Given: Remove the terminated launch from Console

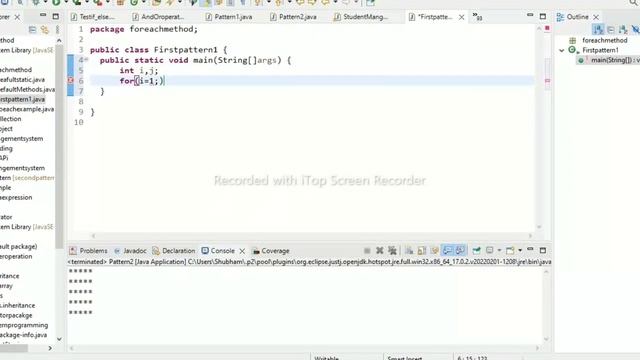Looking at the screenshot, I should pyautogui.click(x=380, y=251).
